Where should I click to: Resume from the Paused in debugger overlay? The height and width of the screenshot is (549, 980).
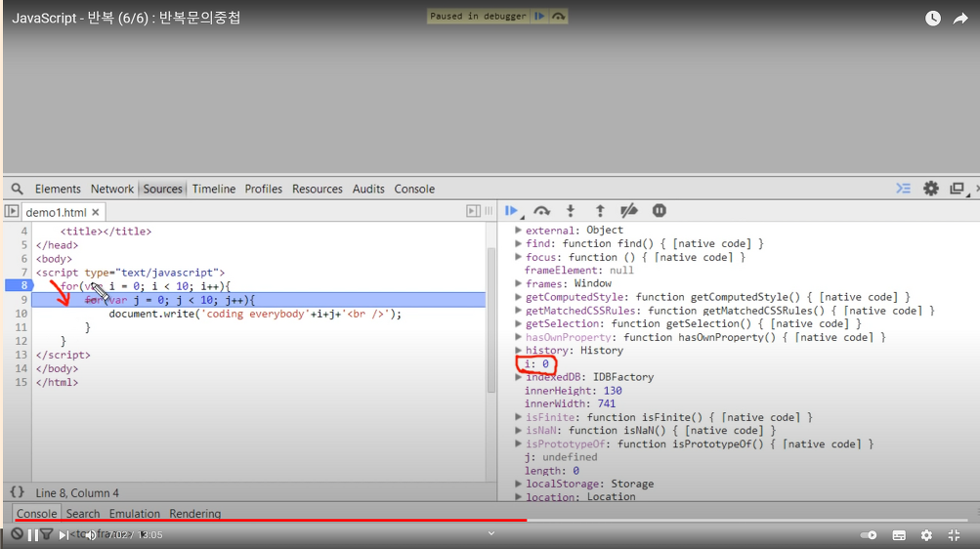tap(538, 17)
